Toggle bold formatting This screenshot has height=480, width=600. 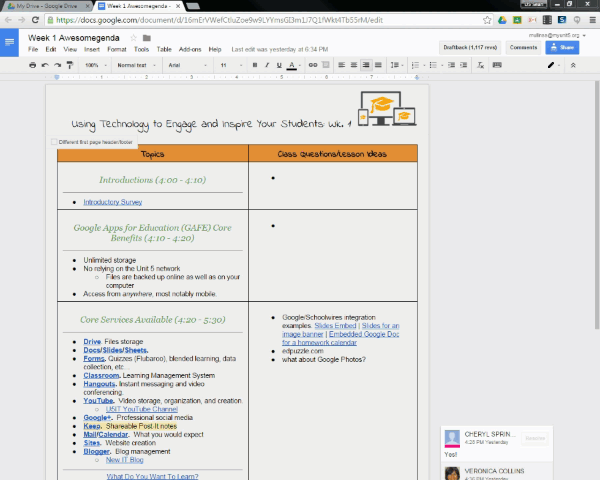pos(255,65)
